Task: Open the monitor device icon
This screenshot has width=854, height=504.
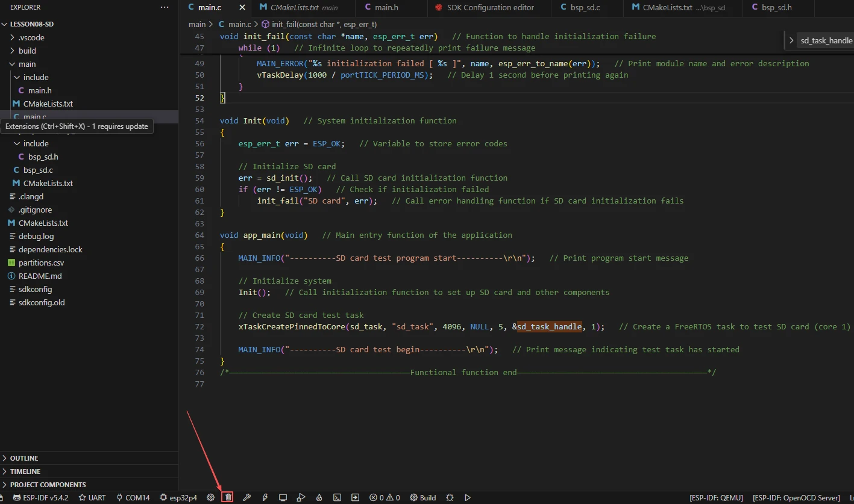Action: click(283, 497)
